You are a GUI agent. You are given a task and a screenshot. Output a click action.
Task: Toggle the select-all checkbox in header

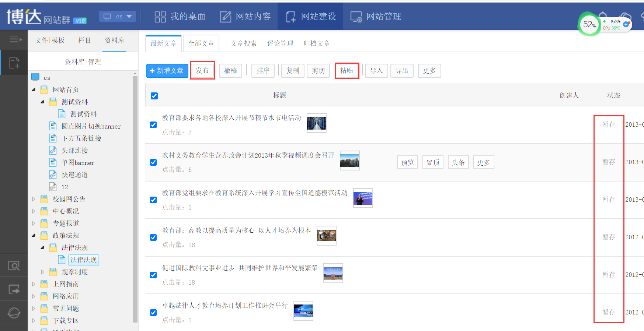pyautogui.click(x=154, y=96)
